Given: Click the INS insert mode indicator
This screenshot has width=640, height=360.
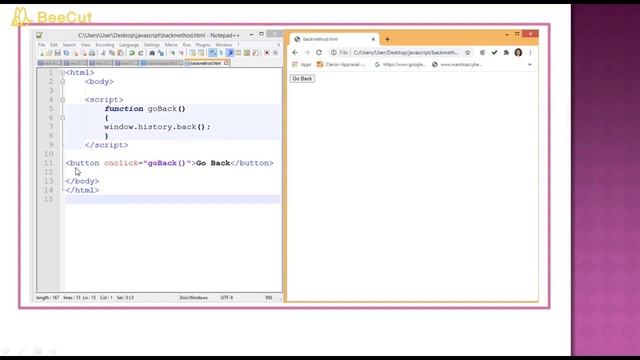Looking at the screenshot, I should [269, 298].
